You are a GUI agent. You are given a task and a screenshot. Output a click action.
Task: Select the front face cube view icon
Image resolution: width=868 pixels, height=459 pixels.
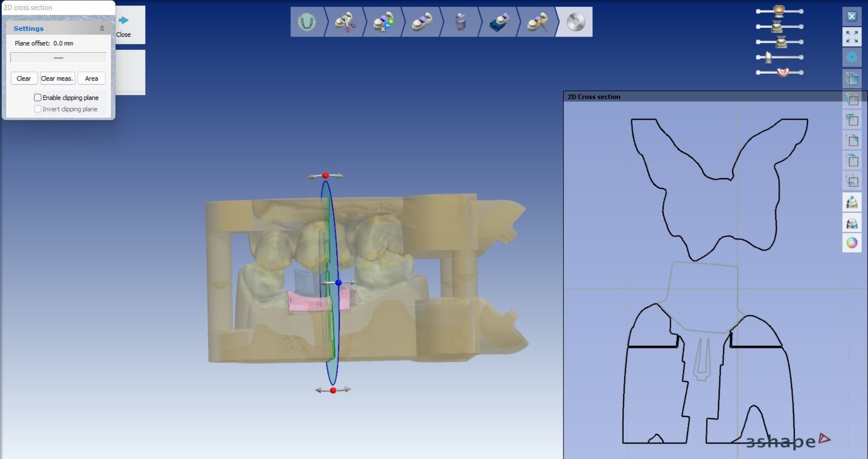852,79
